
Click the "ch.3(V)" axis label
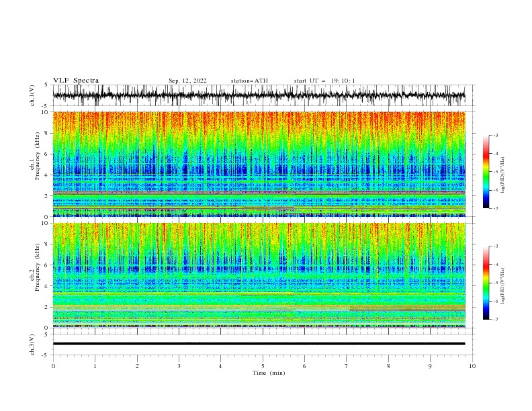click(x=32, y=345)
